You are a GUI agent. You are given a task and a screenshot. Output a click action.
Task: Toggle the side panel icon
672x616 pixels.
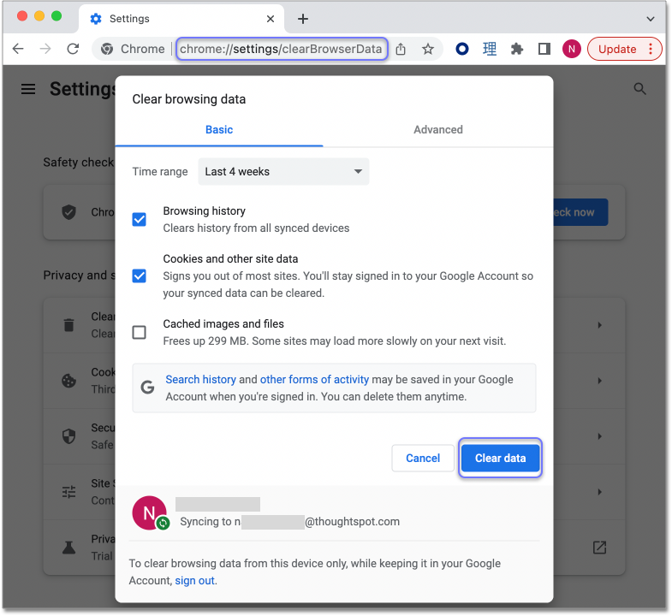544,49
